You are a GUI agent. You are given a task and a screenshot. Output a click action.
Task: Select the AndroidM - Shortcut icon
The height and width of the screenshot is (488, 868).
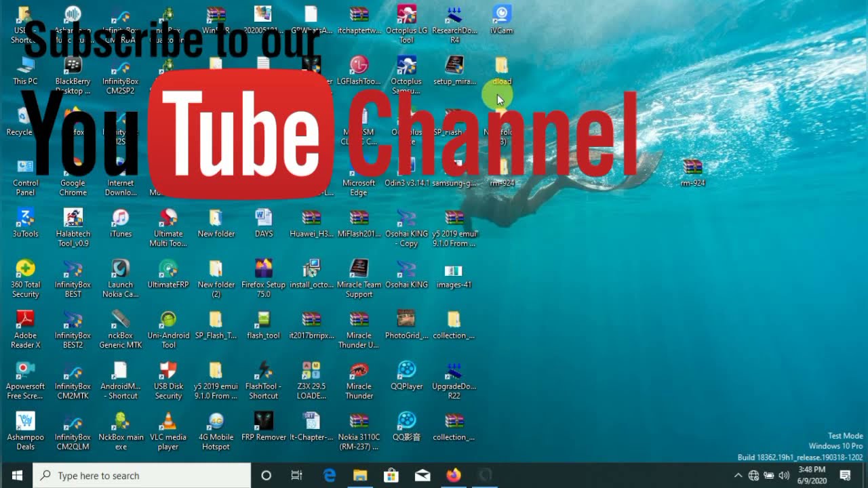pos(121,380)
